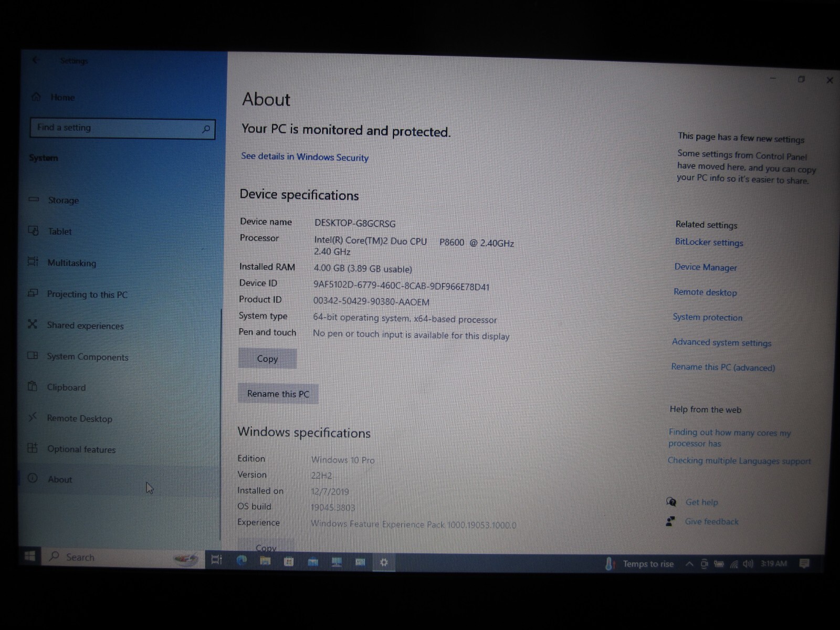Click the Tablet icon in sidebar
The height and width of the screenshot is (630, 840).
[33, 230]
